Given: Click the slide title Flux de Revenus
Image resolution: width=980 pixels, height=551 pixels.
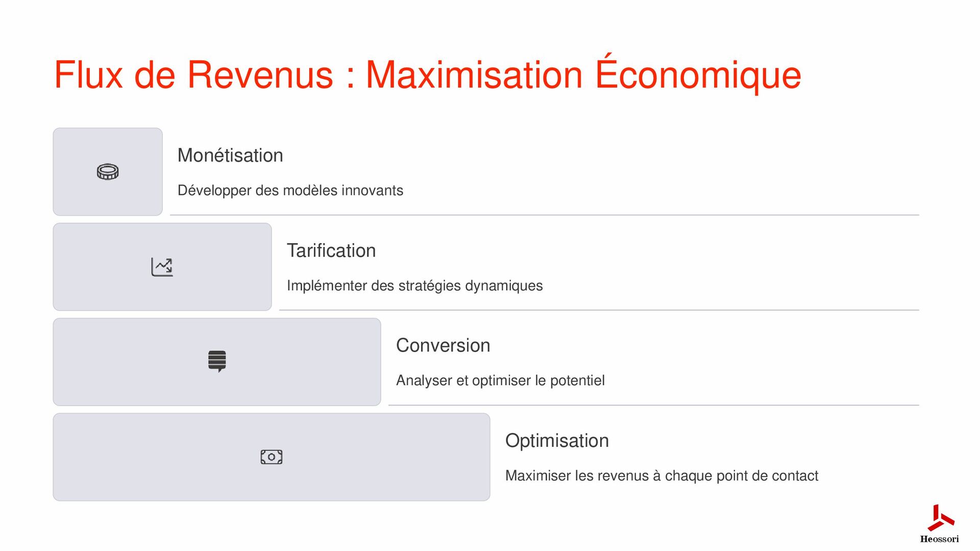Looking at the screenshot, I should [x=428, y=75].
